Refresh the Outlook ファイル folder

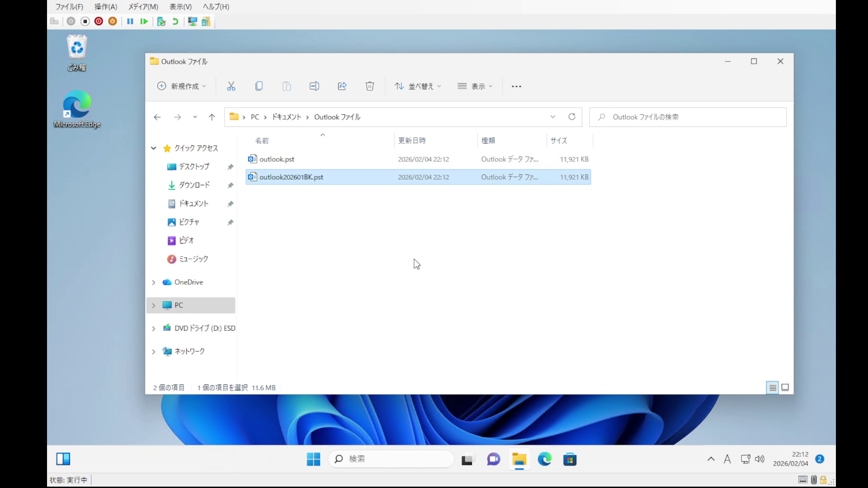[x=572, y=117]
